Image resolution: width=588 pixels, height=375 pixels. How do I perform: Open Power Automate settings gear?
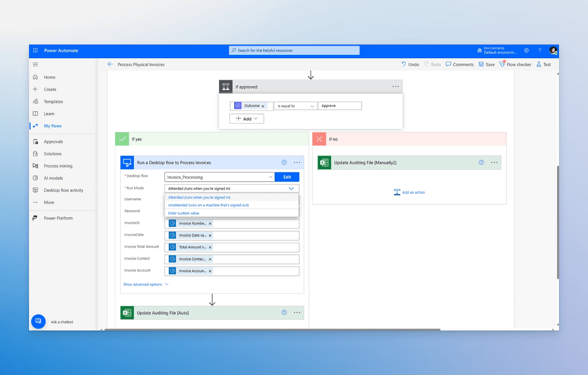coord(526,50)
